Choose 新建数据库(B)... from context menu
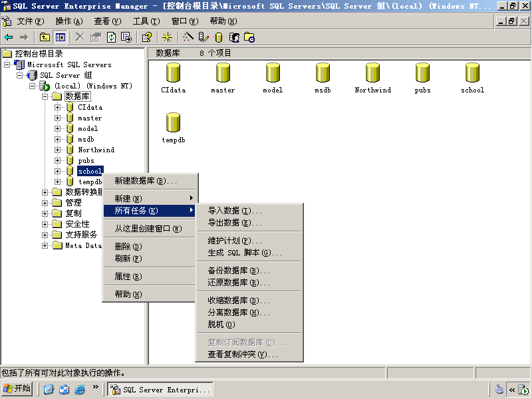532x399 pixels. coord(149,181)
